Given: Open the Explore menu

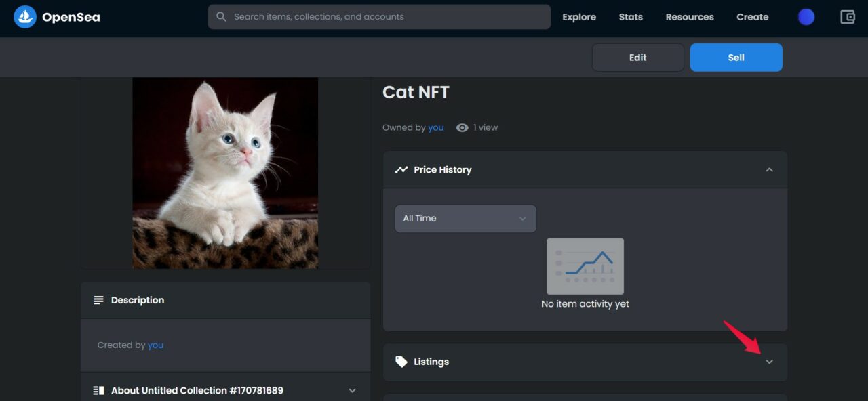Looking at the screenshot, I should point(579,17).
